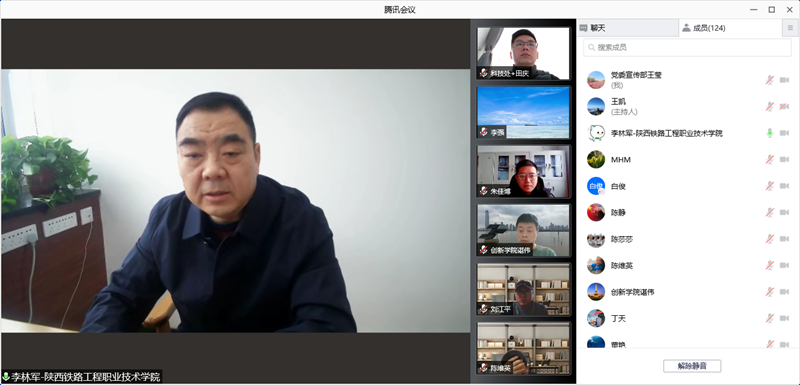Click the avatar of member 陈静

596,212
